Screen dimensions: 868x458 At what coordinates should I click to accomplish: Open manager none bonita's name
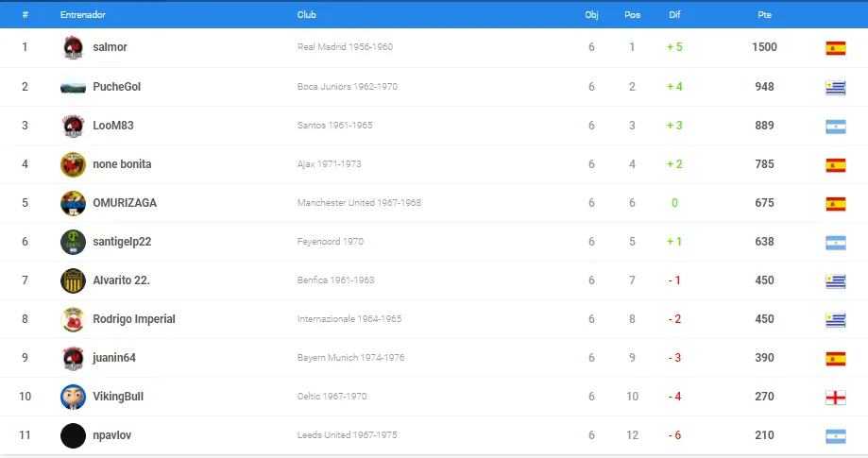coord(123,164)
